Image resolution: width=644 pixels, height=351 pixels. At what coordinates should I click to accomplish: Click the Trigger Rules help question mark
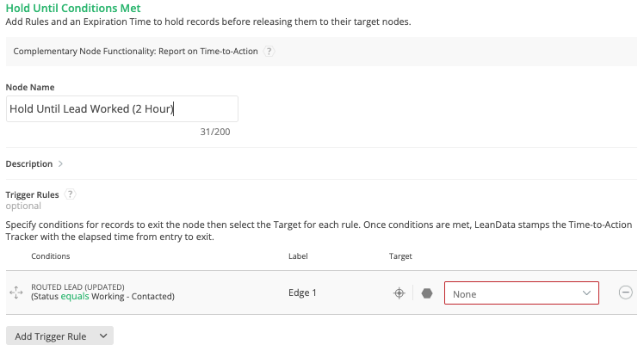tap(71, 194)
